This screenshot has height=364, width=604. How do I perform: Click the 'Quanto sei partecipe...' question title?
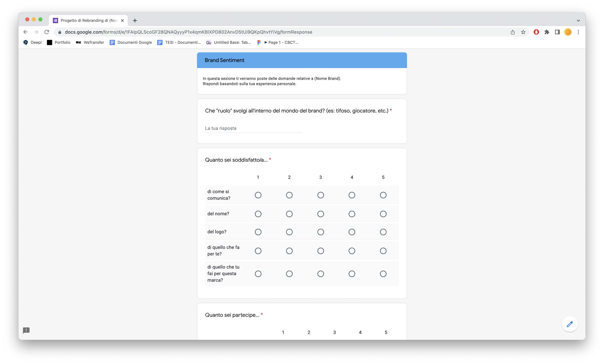point(232,315)
